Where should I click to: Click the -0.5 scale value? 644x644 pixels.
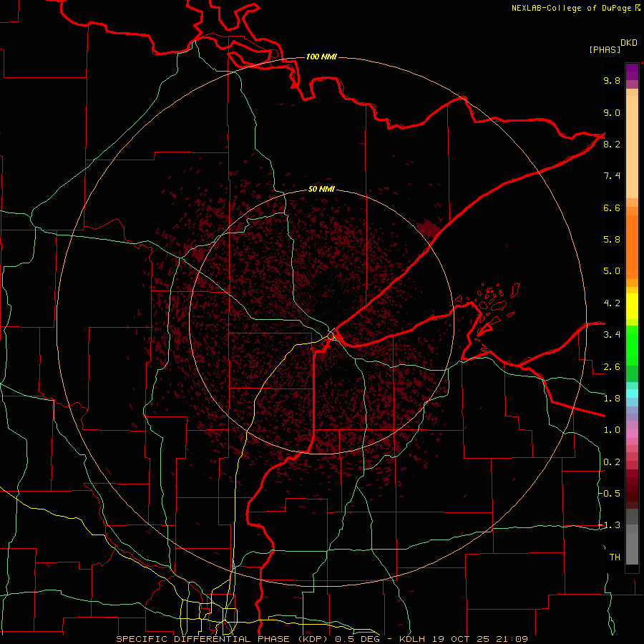610,494
